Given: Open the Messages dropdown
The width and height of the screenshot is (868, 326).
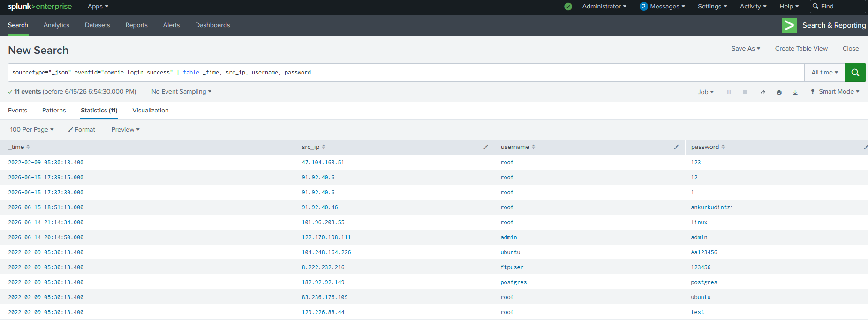Looking at the screenshot, I should [667, 7].
